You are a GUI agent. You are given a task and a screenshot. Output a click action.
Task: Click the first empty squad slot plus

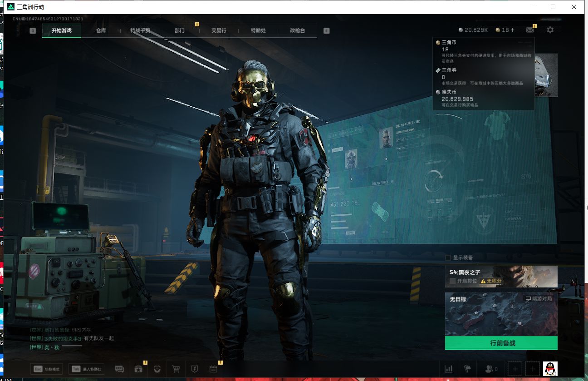[x=515, y=369]
